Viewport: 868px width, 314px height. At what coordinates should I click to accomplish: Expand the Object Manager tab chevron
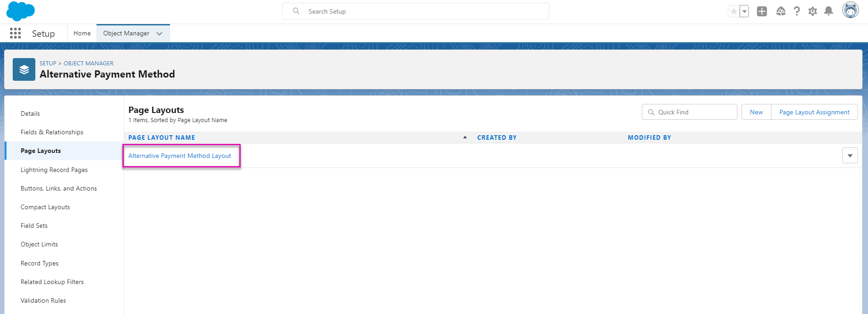tap(159, 34)
